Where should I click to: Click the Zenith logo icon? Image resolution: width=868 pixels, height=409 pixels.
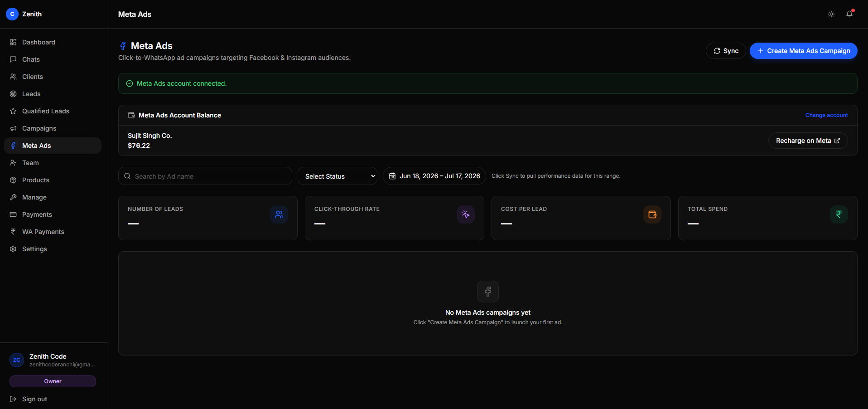pos(12,14)
